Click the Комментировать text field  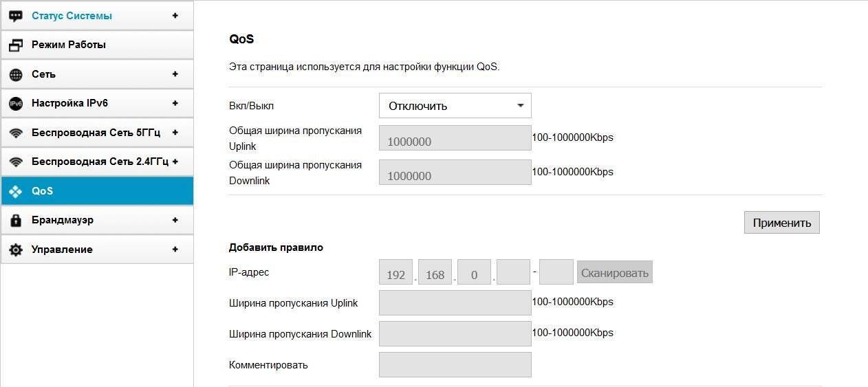tap(455, 364)
